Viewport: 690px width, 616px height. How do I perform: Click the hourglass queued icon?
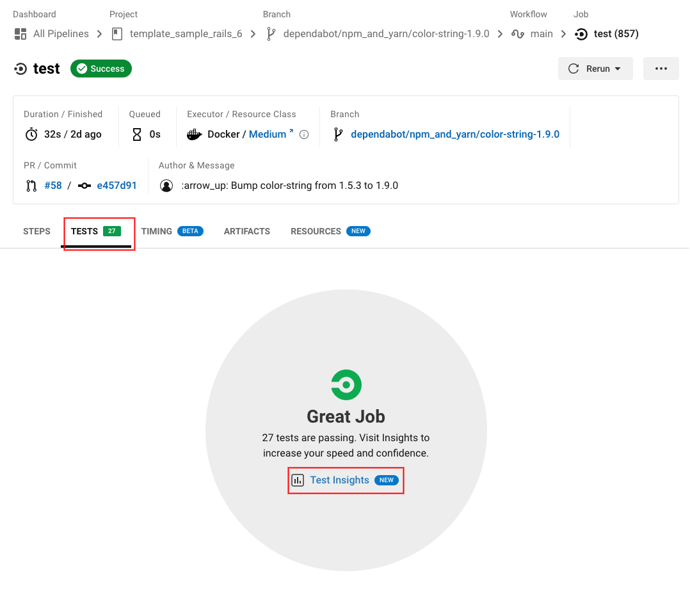click(x=137, y=134)
